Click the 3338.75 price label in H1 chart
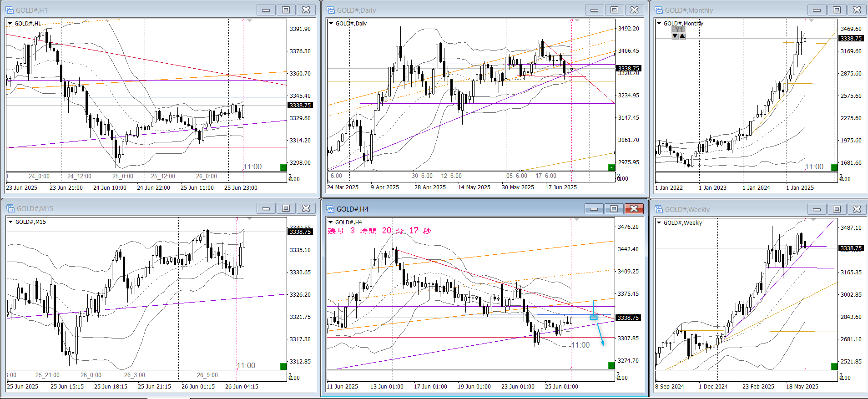Viewport: 868px width, 399px height. pyautogui.click(x=300, y=105)
